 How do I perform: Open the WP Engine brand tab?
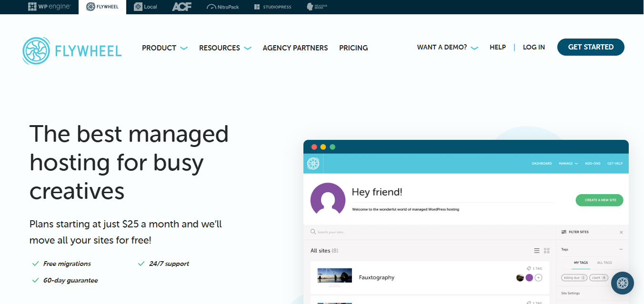[x=49, y=7]
